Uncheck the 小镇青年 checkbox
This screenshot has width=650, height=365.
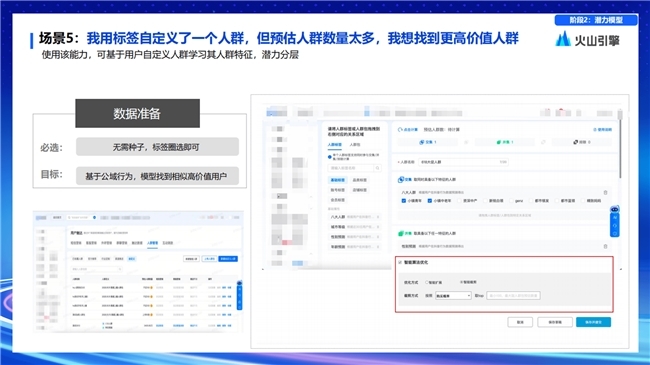404,201
